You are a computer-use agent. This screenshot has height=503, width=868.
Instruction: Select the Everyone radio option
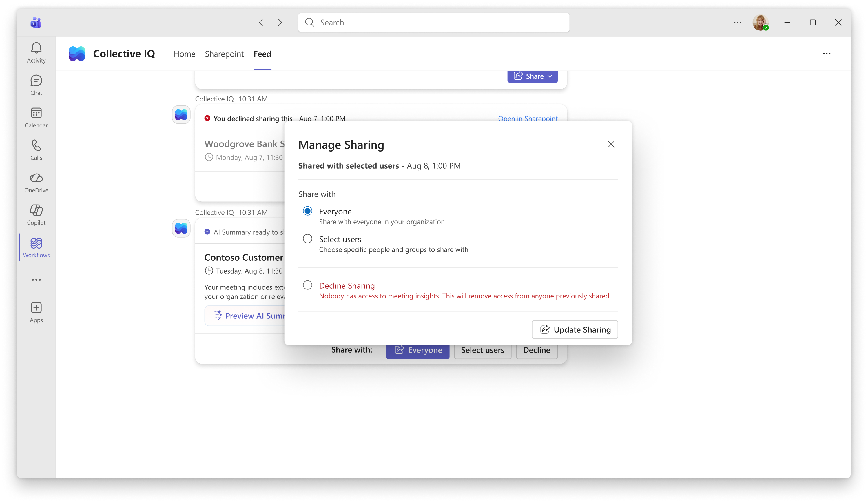point(308,211)
